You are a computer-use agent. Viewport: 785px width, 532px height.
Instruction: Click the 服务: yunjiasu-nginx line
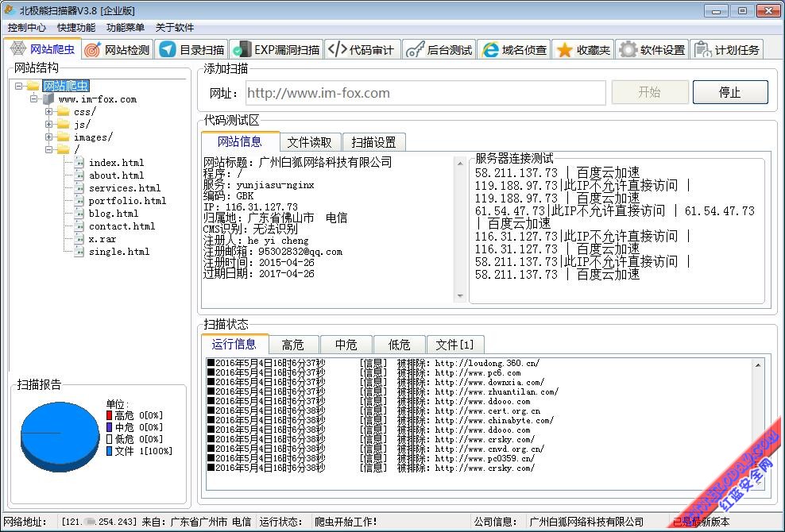[x=259, y=185]
